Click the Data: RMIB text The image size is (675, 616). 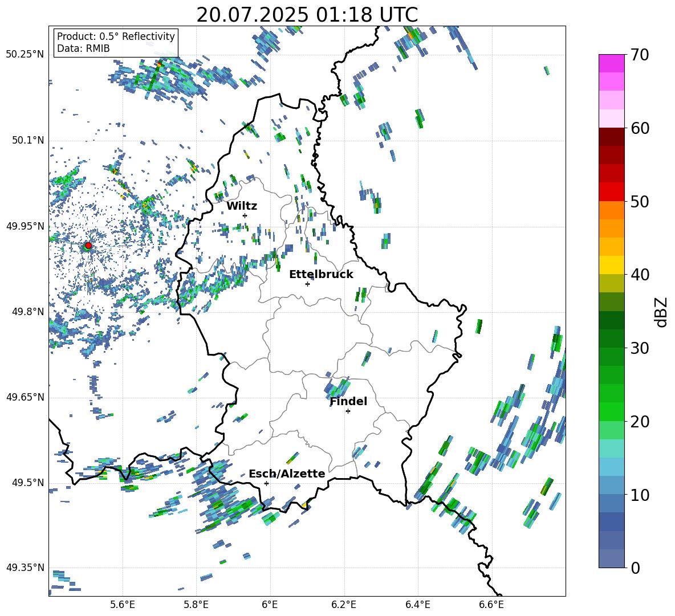[x=83, y=48]
